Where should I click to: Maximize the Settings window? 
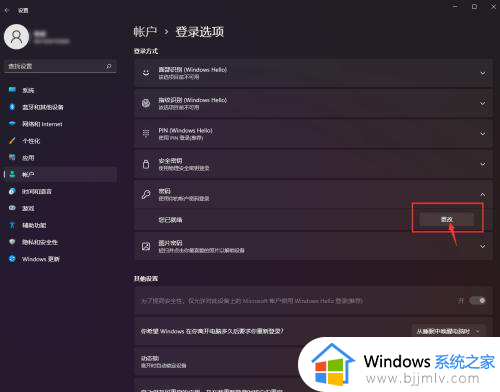tap(474, 7)
